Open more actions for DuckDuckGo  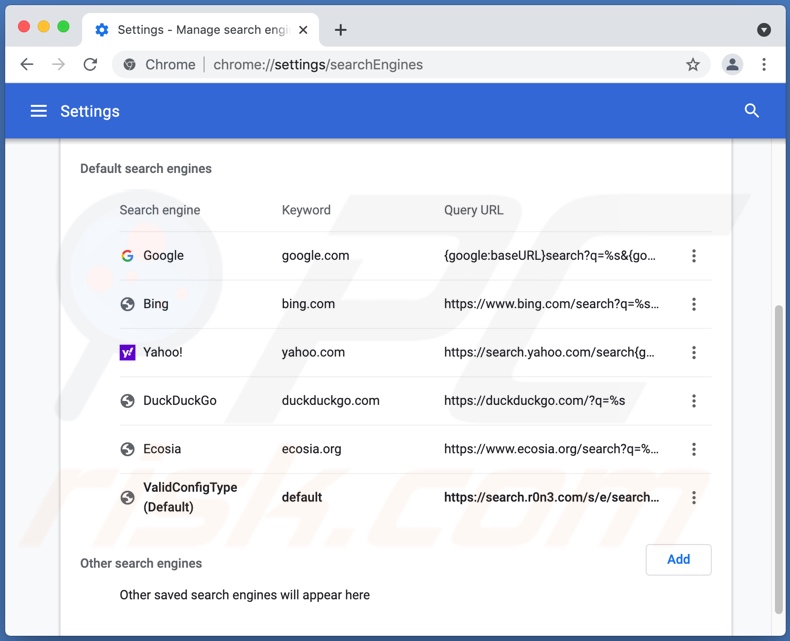(694, 401)
